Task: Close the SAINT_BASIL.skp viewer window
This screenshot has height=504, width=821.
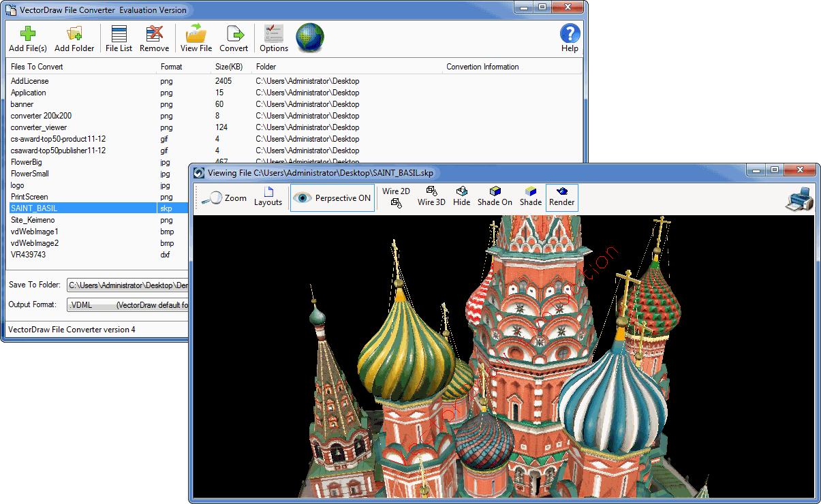Action: [799, 170]
